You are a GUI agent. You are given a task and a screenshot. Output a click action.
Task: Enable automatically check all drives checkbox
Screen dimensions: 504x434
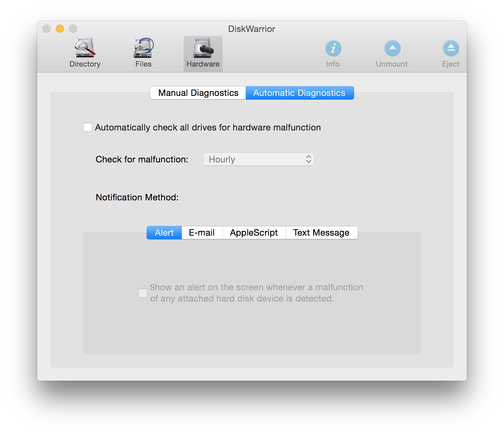click(x=88, y=127)
